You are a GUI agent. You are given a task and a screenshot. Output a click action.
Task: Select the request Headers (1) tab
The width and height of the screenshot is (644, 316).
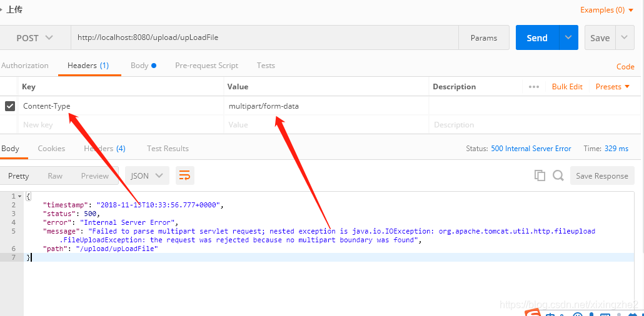88,66
